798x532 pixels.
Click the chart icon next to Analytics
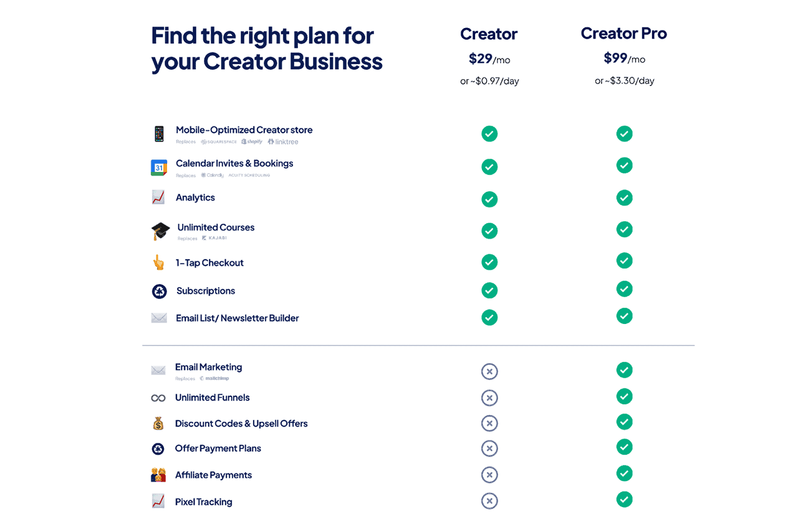pyautogui.click(x=159, y=197)
